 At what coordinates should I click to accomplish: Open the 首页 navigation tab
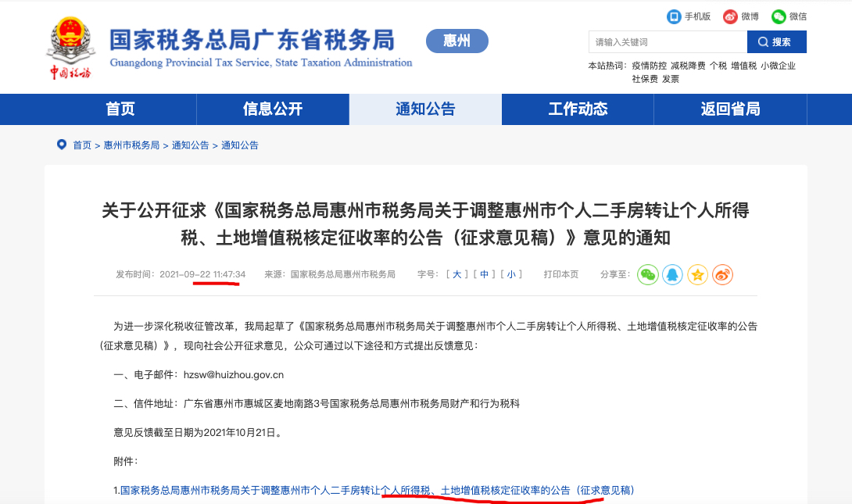pyautogui.click(x=120, y=109)
